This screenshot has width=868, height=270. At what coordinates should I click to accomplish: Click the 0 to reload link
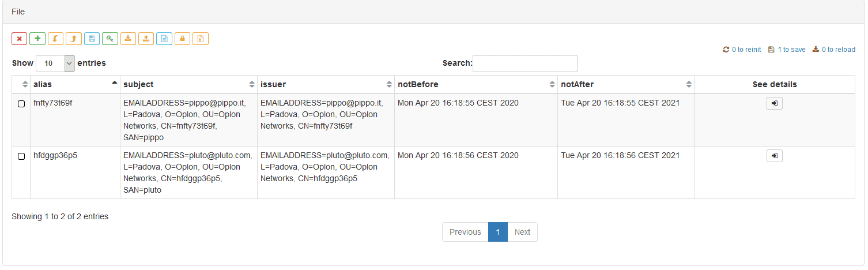834,50
